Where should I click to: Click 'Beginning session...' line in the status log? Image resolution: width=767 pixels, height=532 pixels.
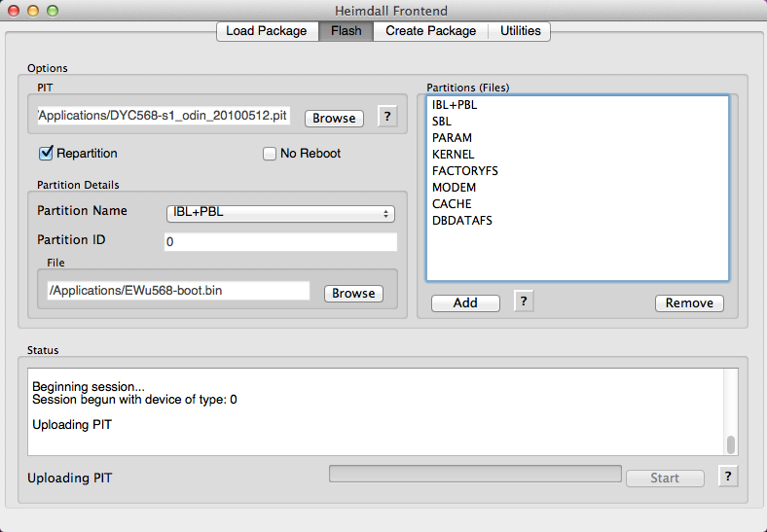point(89,387)
